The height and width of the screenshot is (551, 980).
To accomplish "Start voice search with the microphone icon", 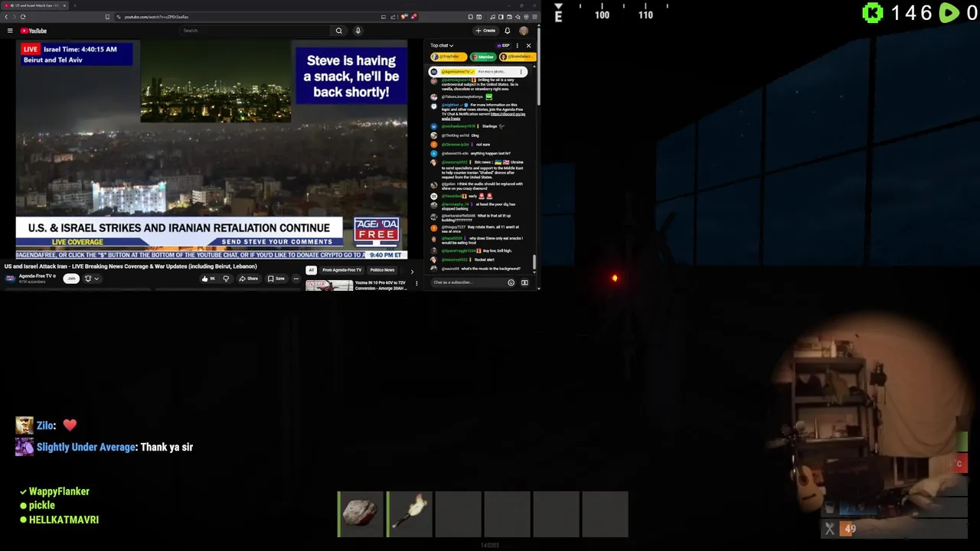I will coord(358,31).
